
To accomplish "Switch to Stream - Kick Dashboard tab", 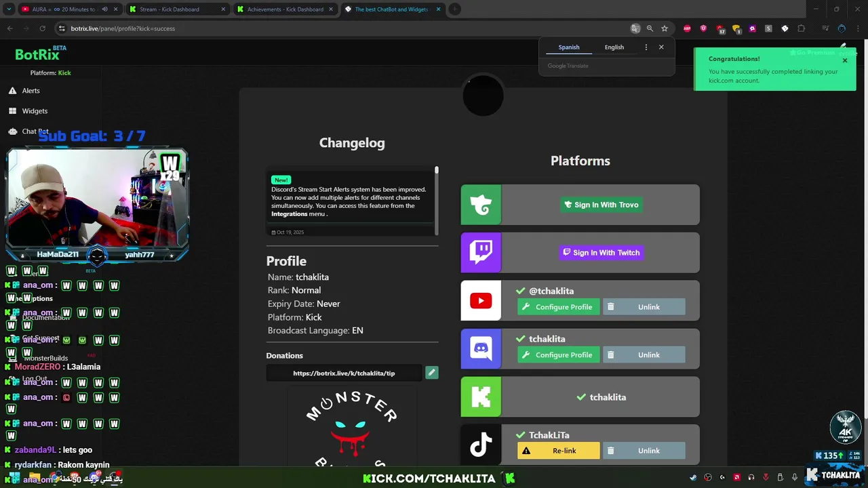I will pos(176,9).
